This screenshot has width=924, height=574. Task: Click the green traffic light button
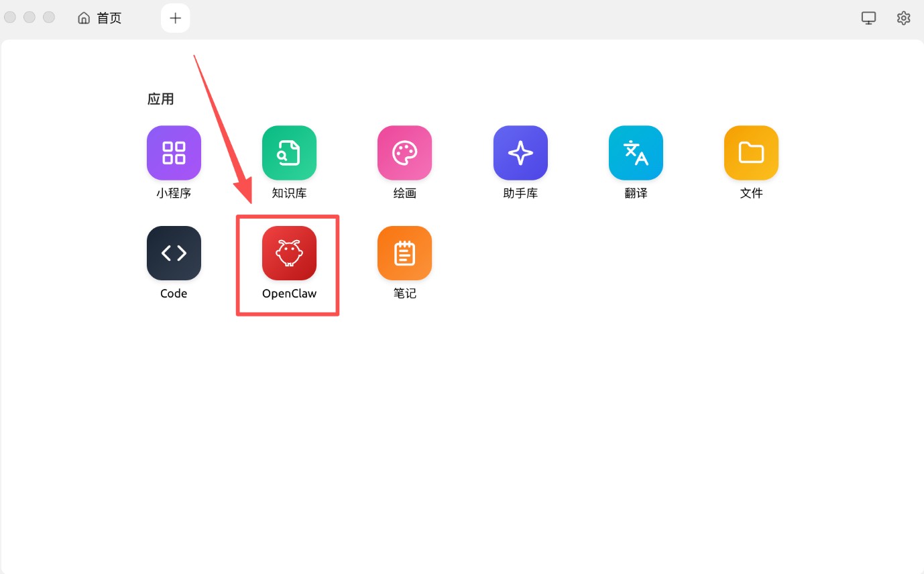pyautogui.click(x=48, y=17)
